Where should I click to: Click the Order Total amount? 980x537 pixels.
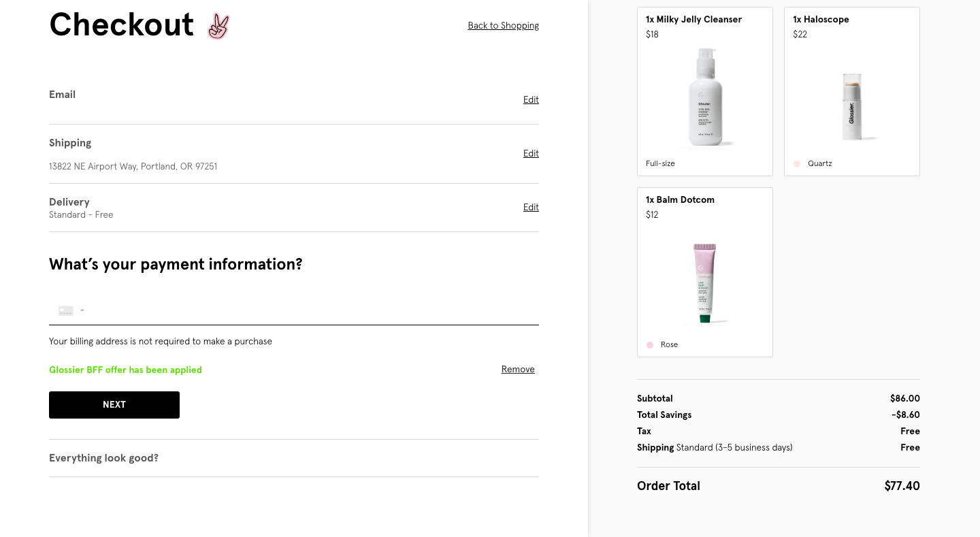[902, 486]
